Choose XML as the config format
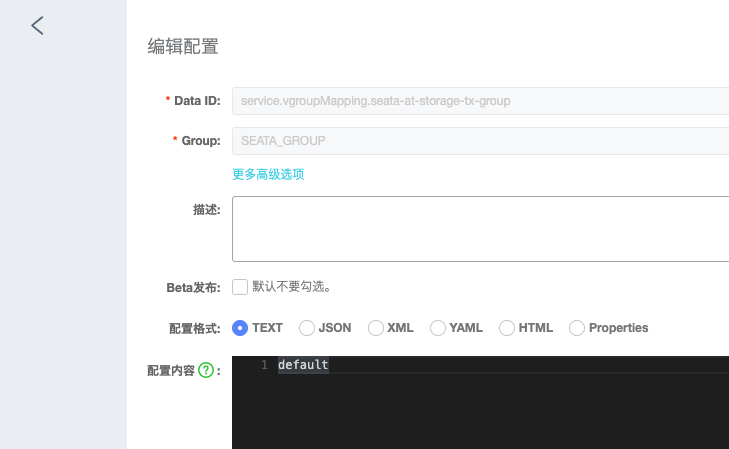 376,328
